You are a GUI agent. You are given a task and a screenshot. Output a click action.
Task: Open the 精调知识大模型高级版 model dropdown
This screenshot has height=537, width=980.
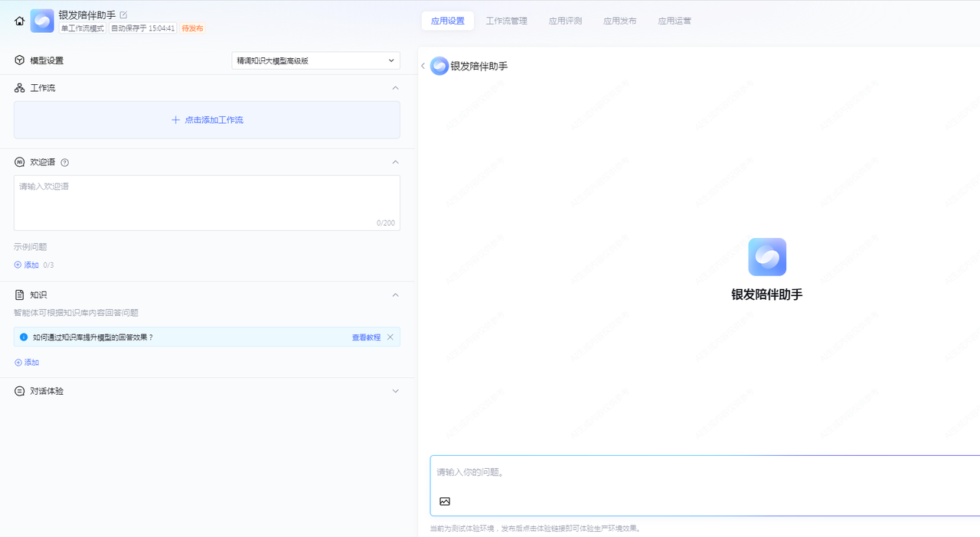pos(315,60)
